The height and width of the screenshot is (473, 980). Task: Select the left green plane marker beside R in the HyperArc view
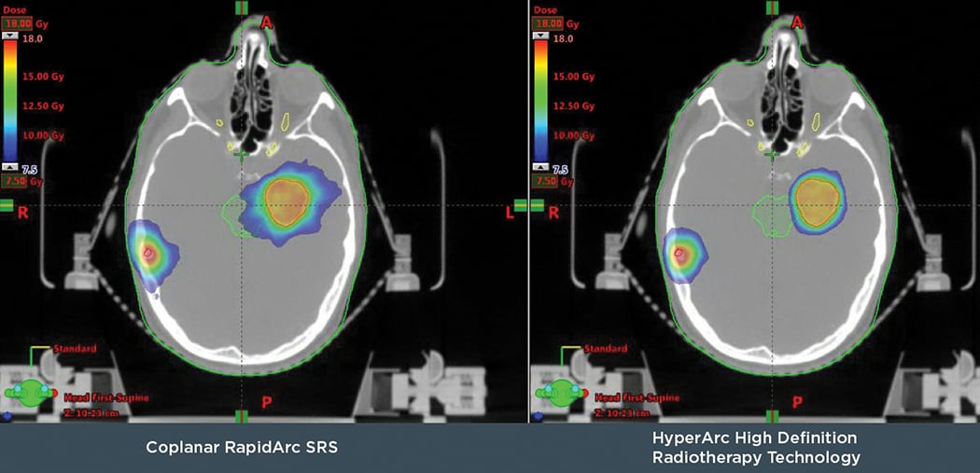[x=537, y=205]
